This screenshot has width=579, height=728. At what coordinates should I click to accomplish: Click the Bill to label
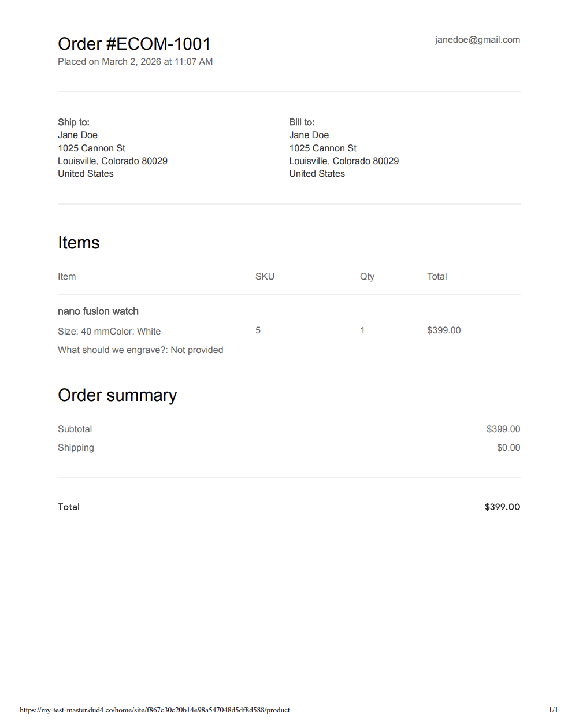[x=302, y=122]
